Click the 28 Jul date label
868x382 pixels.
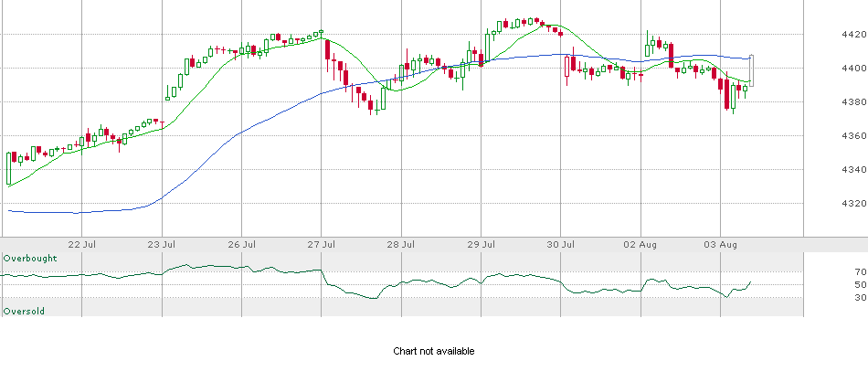click(x=401, y=245)
